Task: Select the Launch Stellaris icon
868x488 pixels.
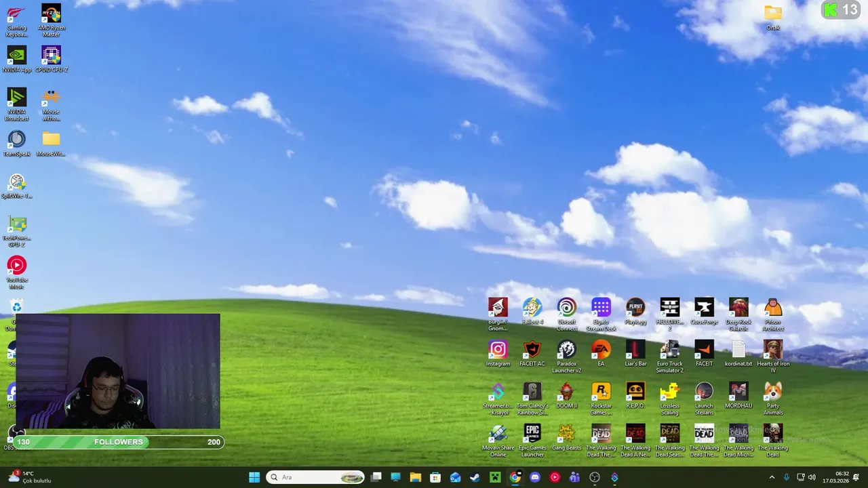Action: pyautogui.click(x=704, y=399)
